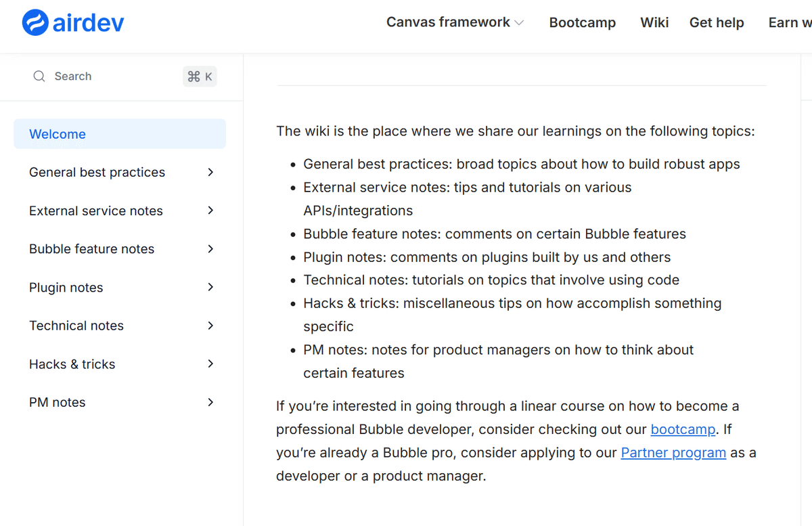Expand External service notes chevron
The height and width of the screenshot is (526, 812).
[x=210, y=211]
